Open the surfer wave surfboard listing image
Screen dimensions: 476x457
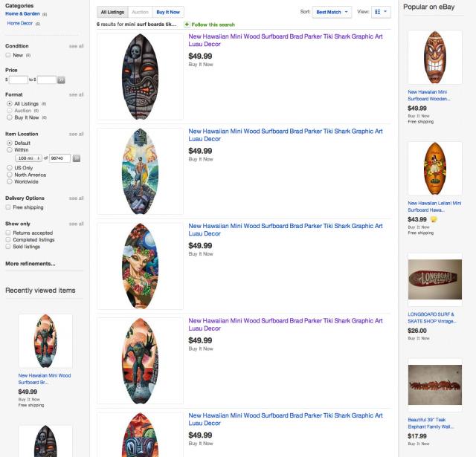pyautogui.click(x=140, y=171)
